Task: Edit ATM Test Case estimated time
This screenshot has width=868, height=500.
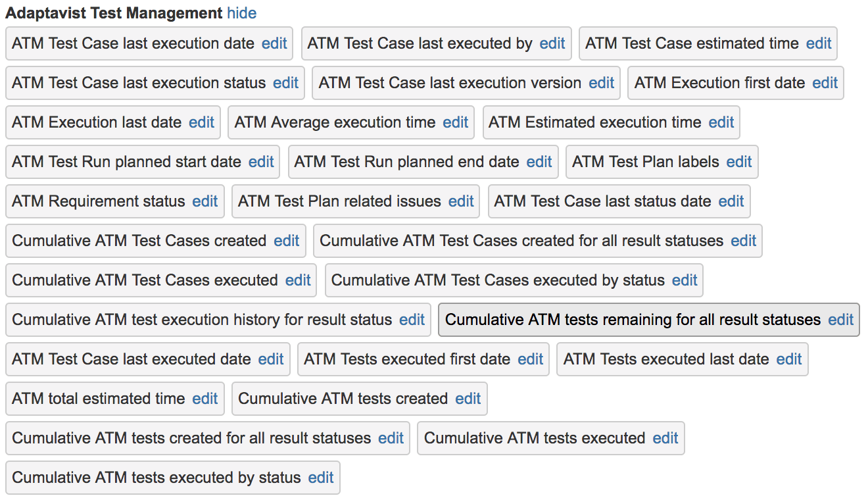Action: click(x=819, y=43)
